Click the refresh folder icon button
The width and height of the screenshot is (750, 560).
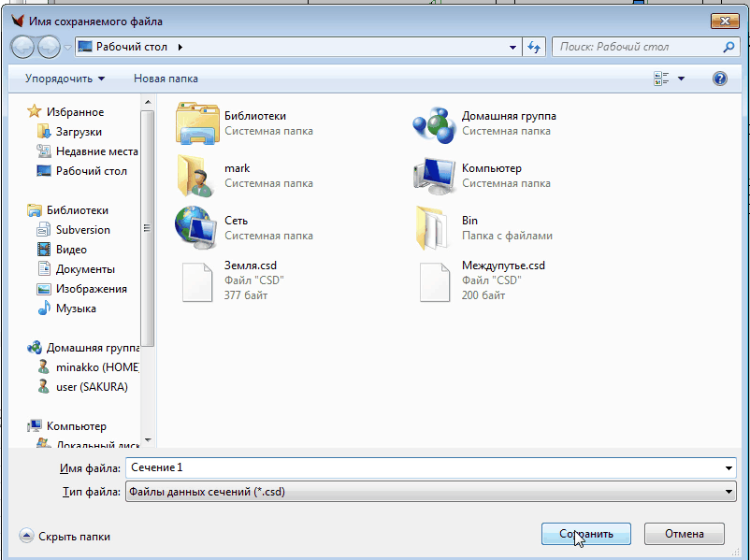coord(534,47)
